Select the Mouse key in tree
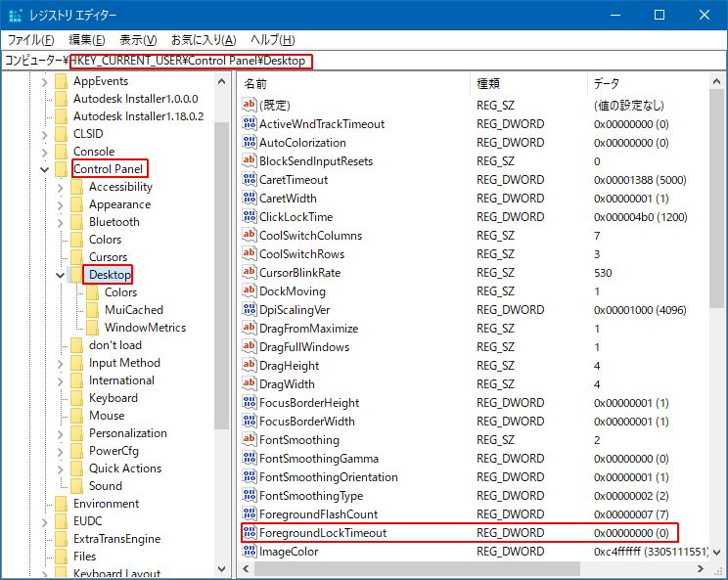 coord(107,416)
